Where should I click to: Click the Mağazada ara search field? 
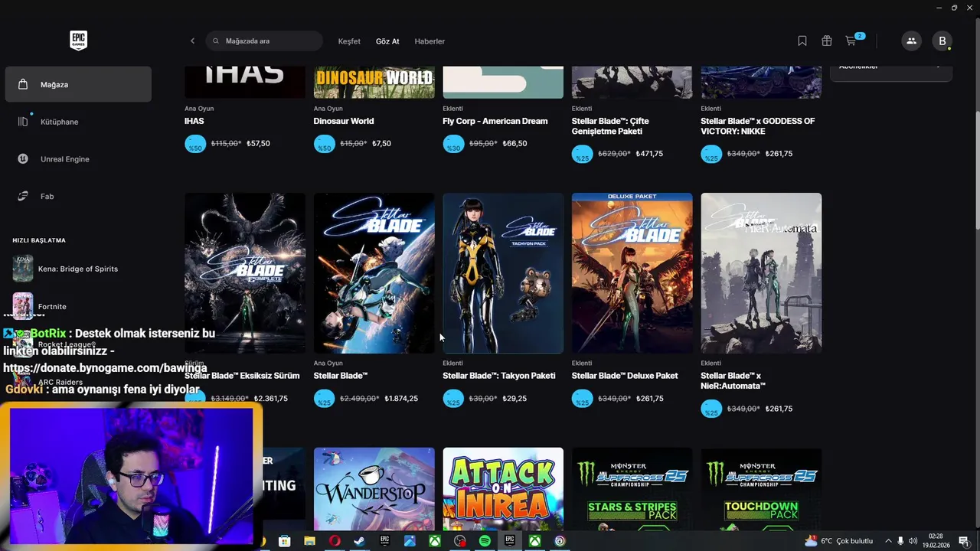coord(264,41)
